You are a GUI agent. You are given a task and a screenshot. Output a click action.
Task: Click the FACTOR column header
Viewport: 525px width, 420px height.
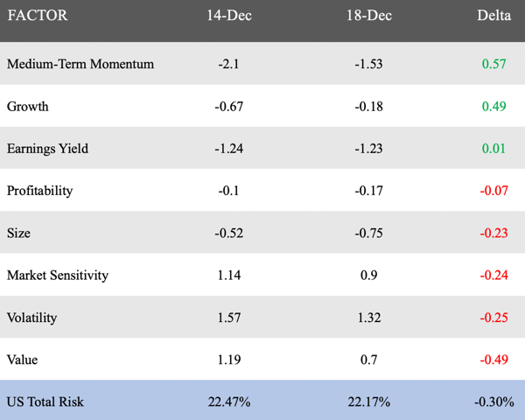click(x=38, y=16)
